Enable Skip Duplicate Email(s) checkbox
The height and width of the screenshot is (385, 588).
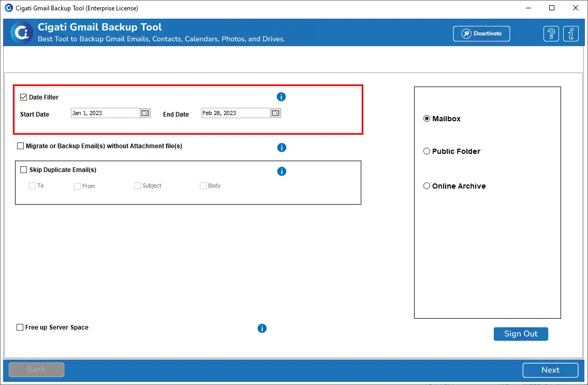24,170
